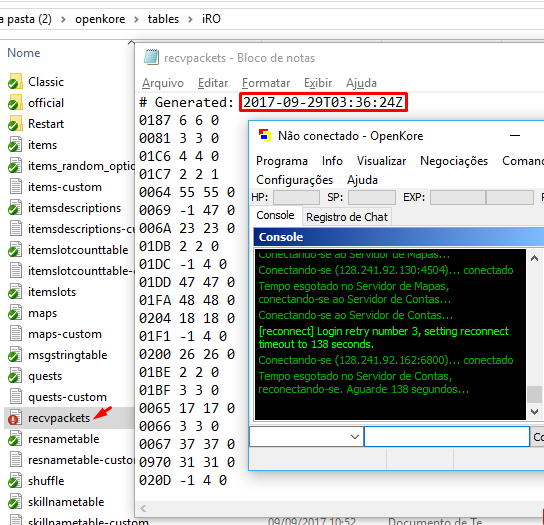Minimize the OpenKore window
The image size is (544, 525).
point(515,136)
